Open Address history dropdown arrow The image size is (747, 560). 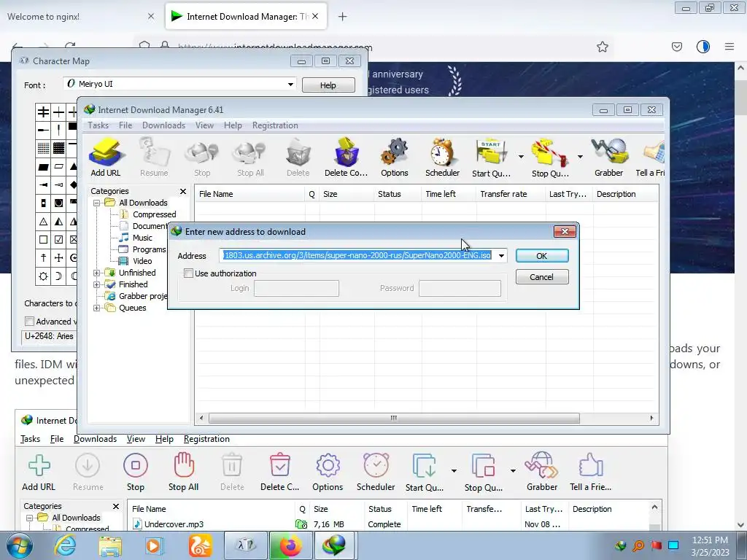click(x=501, y=256)
